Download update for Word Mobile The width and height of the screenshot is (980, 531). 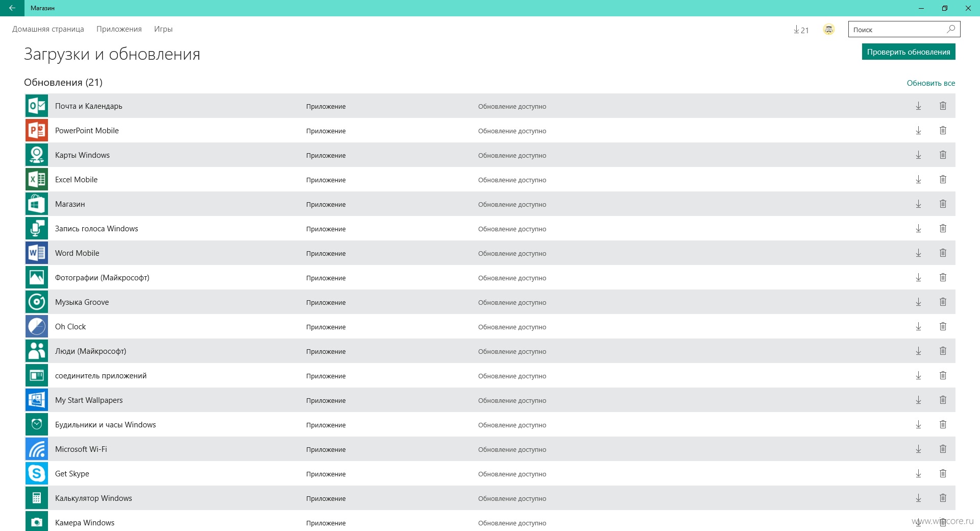click(x=918, y=253)
